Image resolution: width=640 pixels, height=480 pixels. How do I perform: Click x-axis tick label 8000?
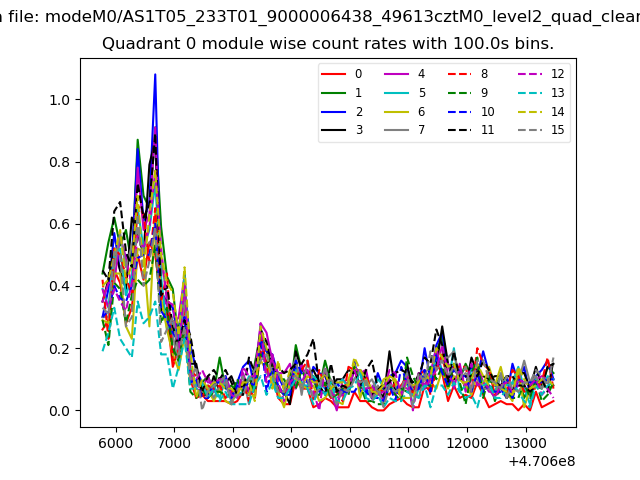[x=233, y=443]
